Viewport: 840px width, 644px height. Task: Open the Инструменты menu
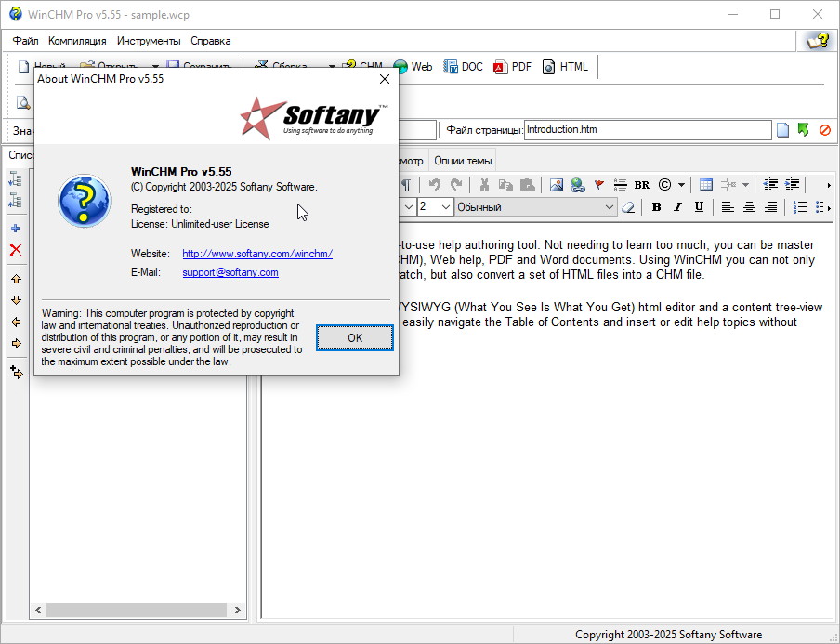click(x=149, y=41)
